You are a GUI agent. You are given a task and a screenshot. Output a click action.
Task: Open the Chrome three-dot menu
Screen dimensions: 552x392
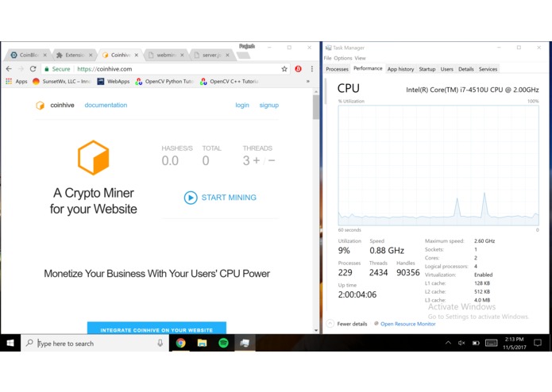[x=312, y=69]
